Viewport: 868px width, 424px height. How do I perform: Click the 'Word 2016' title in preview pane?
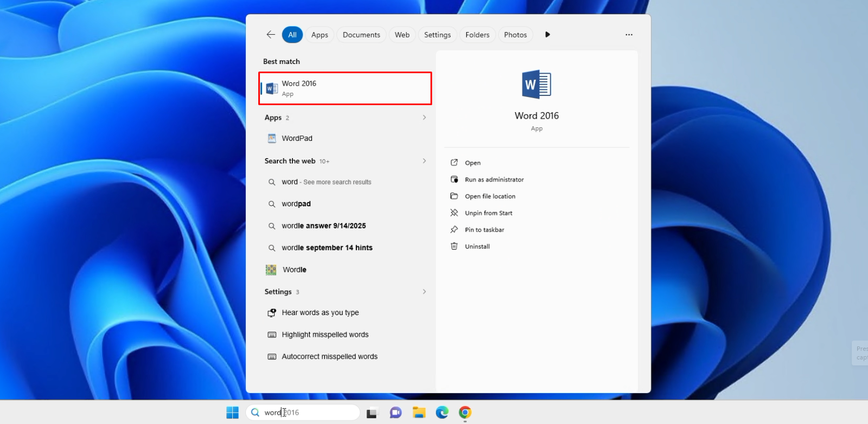537,115
